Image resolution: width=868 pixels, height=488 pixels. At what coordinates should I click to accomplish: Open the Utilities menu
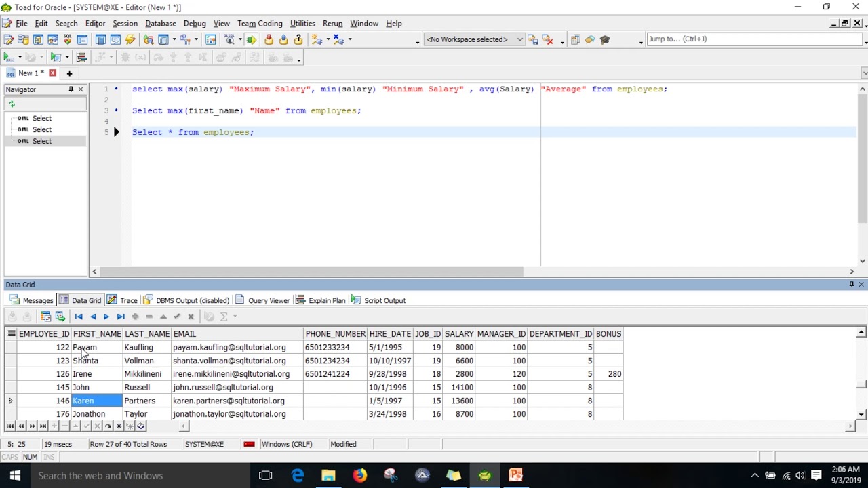(x=302, y=24)
